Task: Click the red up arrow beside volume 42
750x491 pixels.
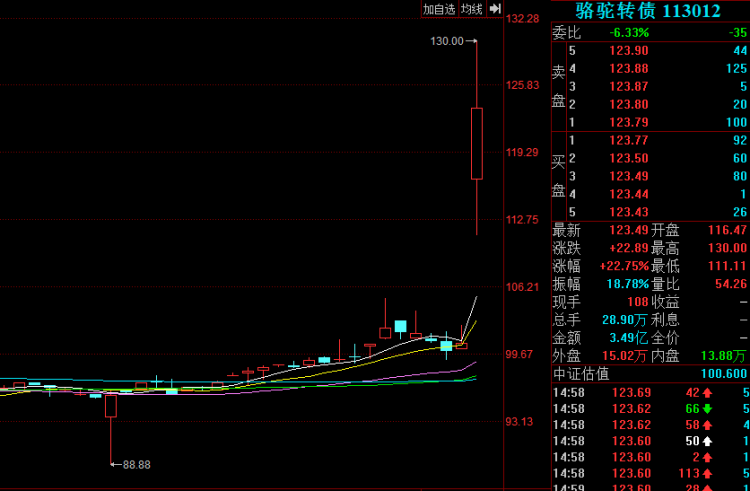Action: pos(707,393)
